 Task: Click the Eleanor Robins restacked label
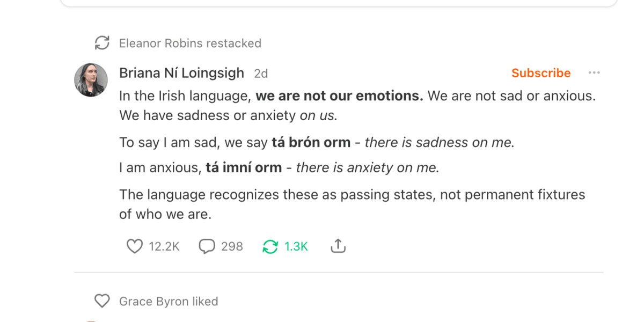[x=190, y=43]
